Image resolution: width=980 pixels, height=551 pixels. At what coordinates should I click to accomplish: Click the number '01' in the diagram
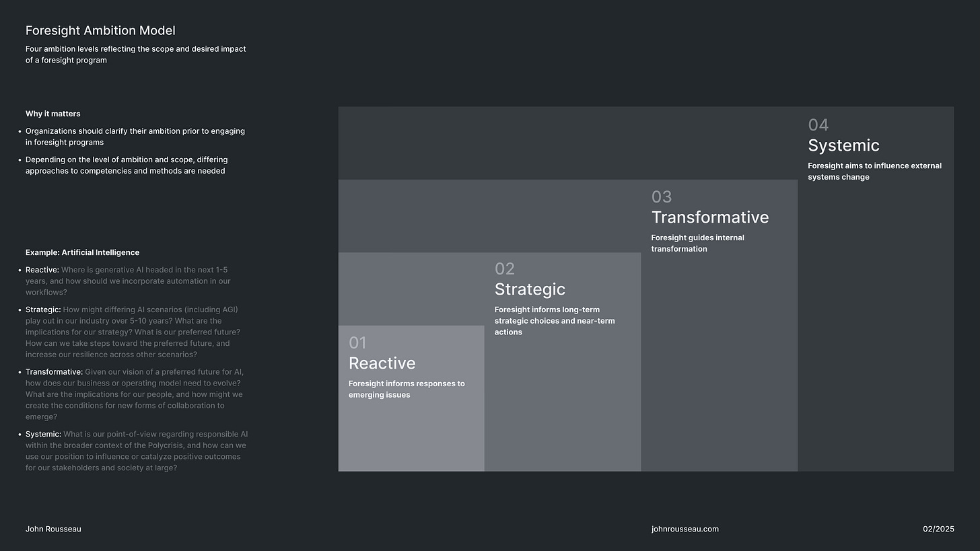coord(357,343)
